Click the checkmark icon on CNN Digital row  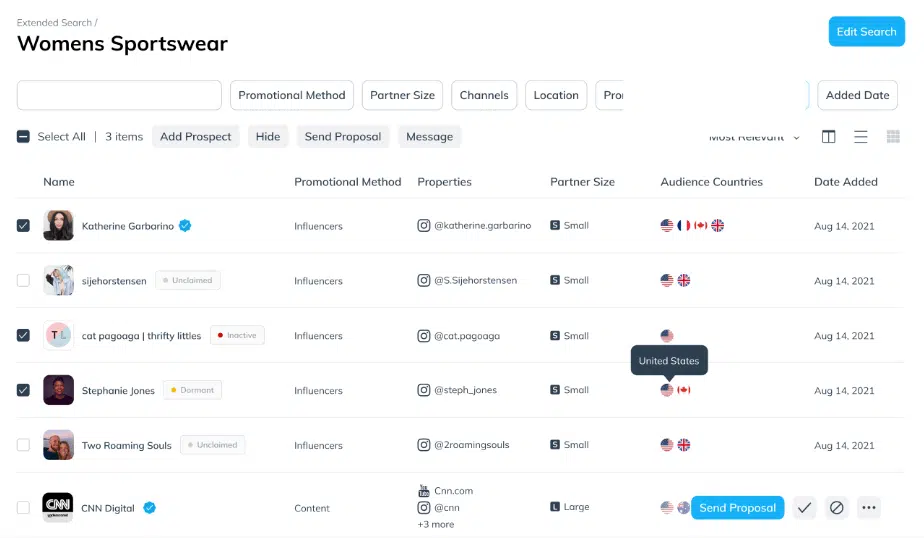point(804,508)
